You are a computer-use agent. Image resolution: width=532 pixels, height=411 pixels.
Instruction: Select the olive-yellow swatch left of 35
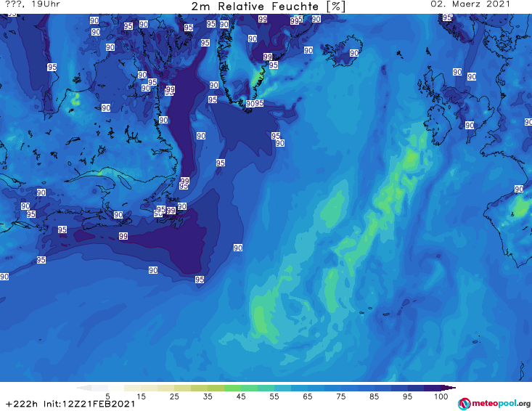click(199, 388)
